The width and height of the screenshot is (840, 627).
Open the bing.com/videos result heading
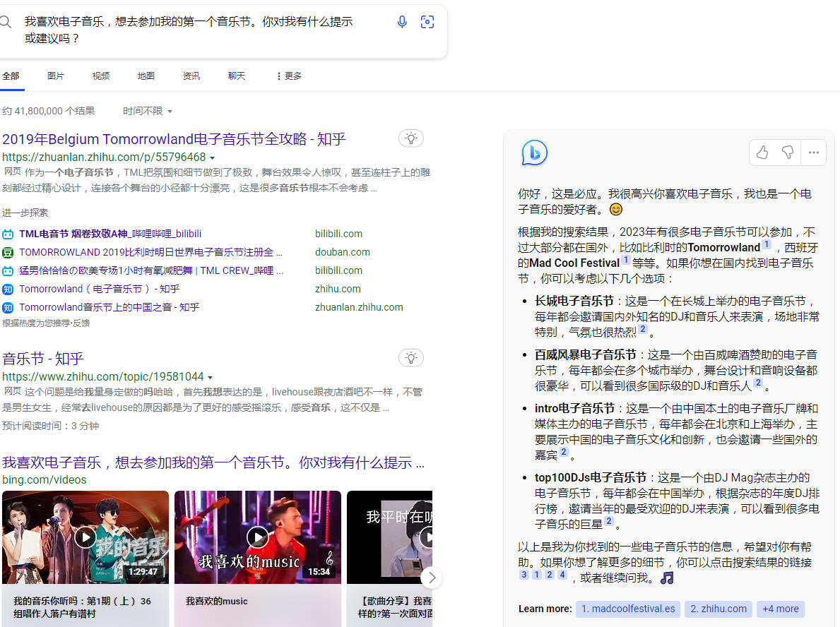tap(213, 462)
